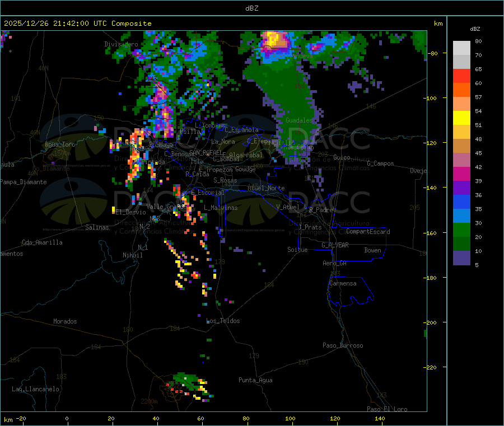Click the orange 57 dBZ legend swatch
Image resolution: width=504 pixels, height=426 pixels.
[x=461, y=90]
